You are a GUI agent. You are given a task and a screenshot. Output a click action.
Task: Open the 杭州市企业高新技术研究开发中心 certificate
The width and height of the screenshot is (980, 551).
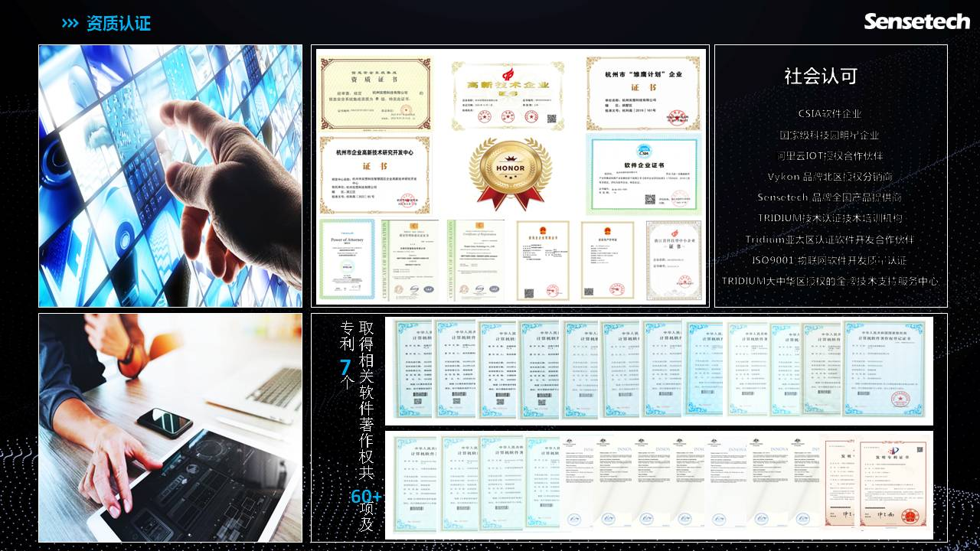[374, 175]
